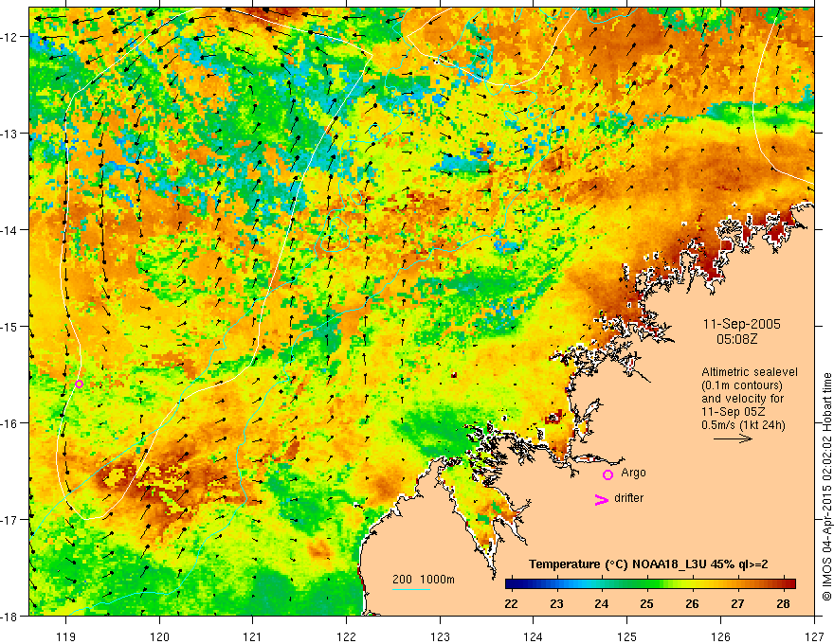
Task: Click the Temperature NOAA18_L3U title text
Action: pyautogui.click(x=648, y=564)
